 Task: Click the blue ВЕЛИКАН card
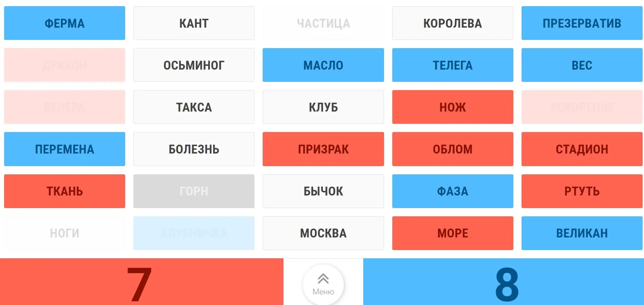(582, 233)
